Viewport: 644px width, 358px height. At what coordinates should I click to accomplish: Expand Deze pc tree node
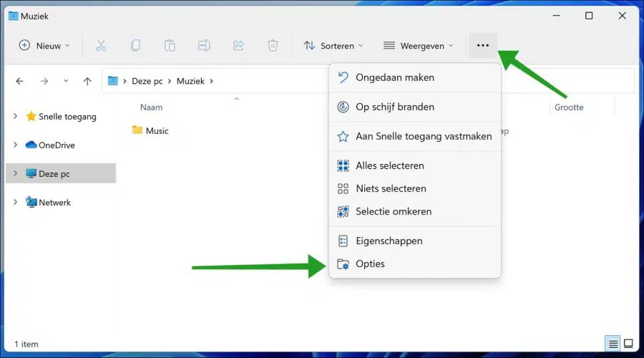(x=16, y=173)
